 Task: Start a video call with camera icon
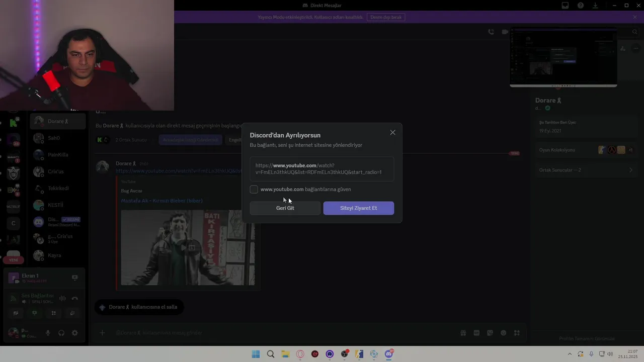(505, 32)
